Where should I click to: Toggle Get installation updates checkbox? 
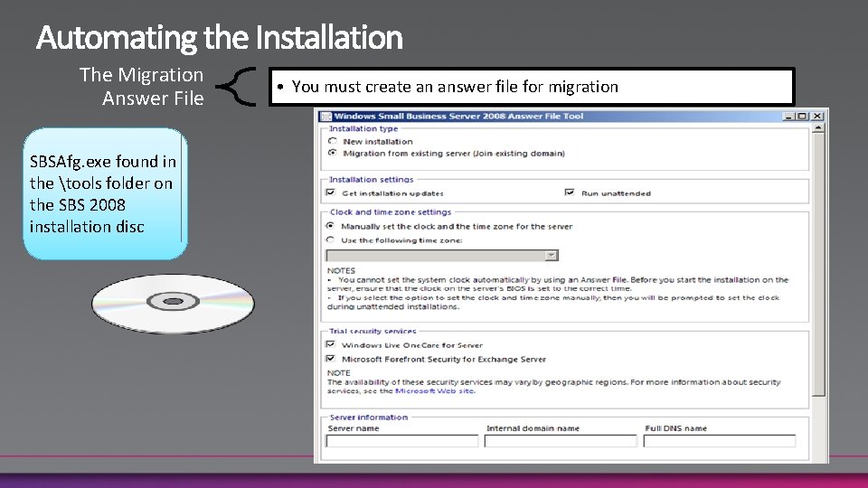coord(331,192)
